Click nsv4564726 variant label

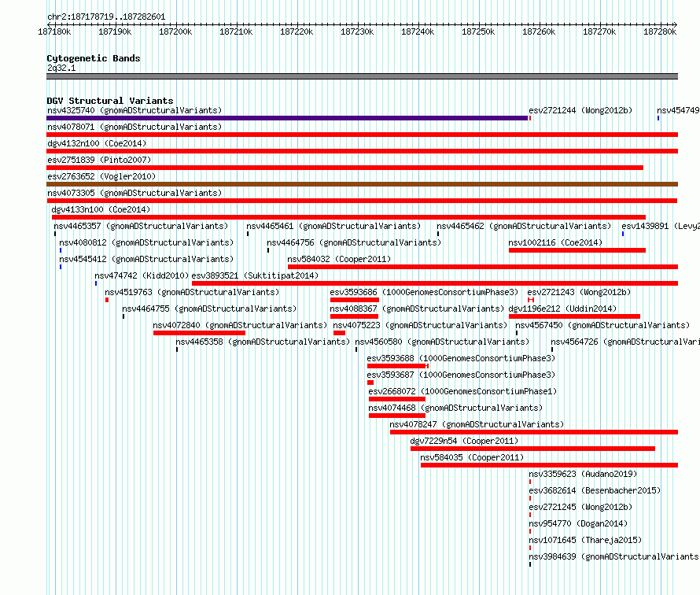click(x=625, y=342)
